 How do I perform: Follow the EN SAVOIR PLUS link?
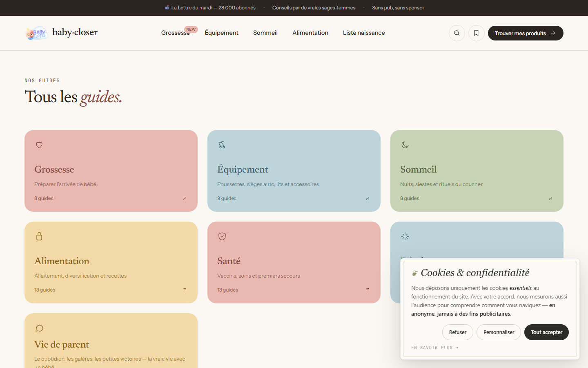[x=435, y=348]
